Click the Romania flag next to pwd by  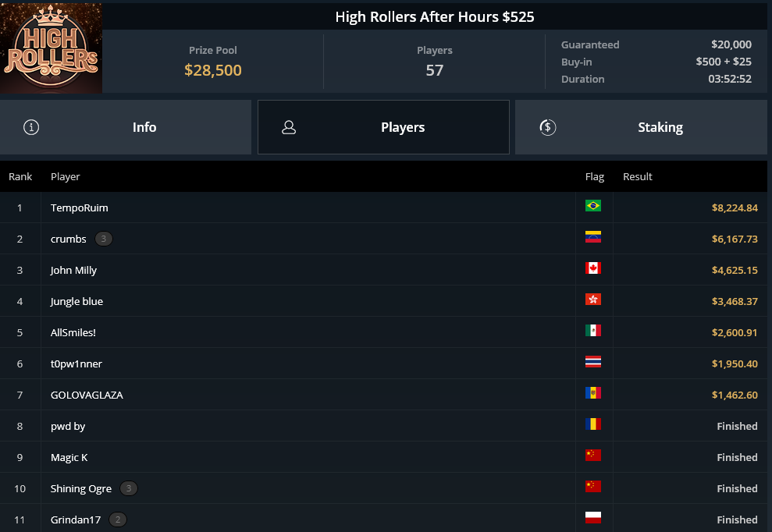[x=594, y=424]
